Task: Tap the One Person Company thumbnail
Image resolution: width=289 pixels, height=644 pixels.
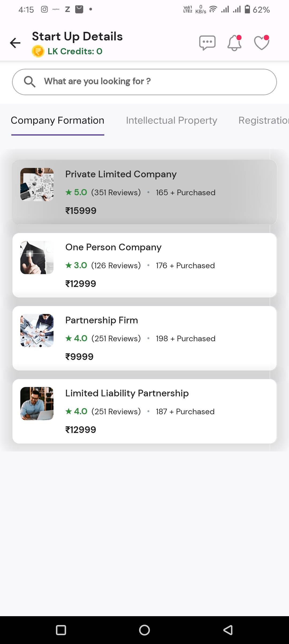Action: coord(37,258)
